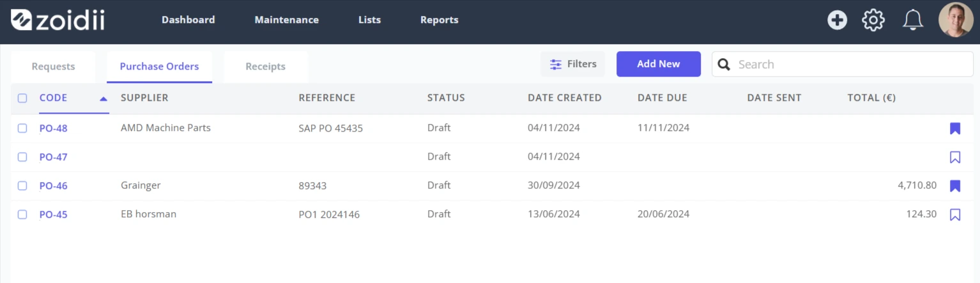The width and height of the screenshot is (980, 283).
Task: Open purchase order PO-45
Action: 53,215
